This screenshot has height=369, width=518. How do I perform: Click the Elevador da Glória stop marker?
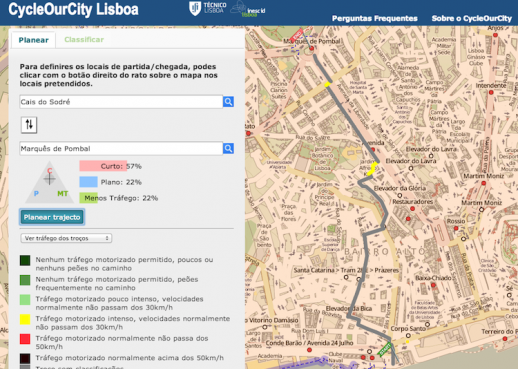(400, 195)
